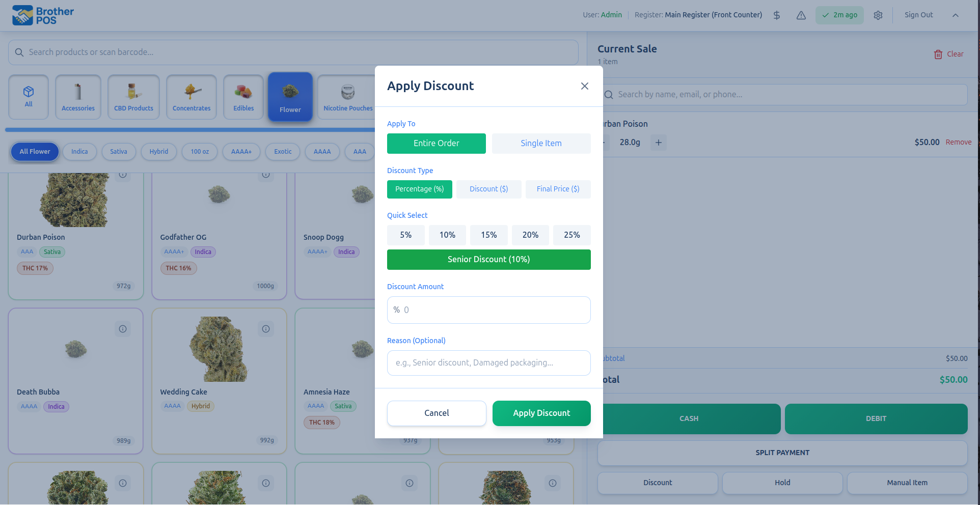980x505 pixels.
Task: Show info for the Death Bubba product
Action: (123, 329)
